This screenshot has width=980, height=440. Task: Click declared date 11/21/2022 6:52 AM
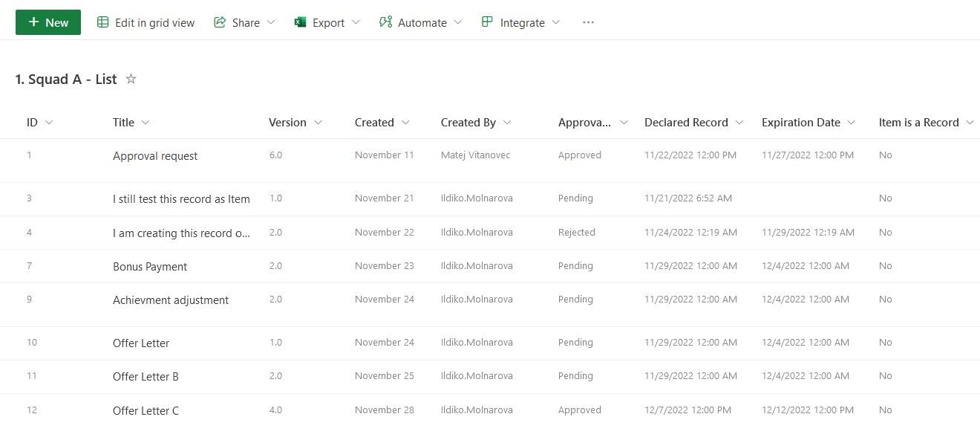click(x=688, y=198)
